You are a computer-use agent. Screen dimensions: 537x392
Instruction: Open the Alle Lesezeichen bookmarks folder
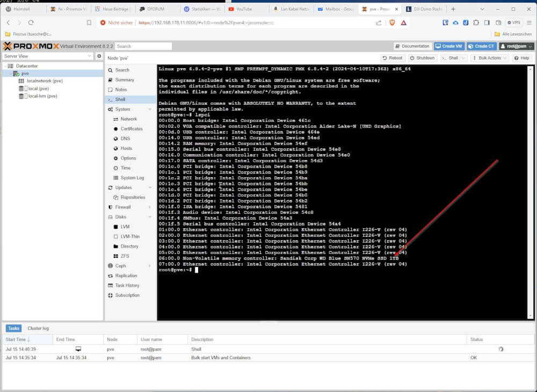coord(513,34)
